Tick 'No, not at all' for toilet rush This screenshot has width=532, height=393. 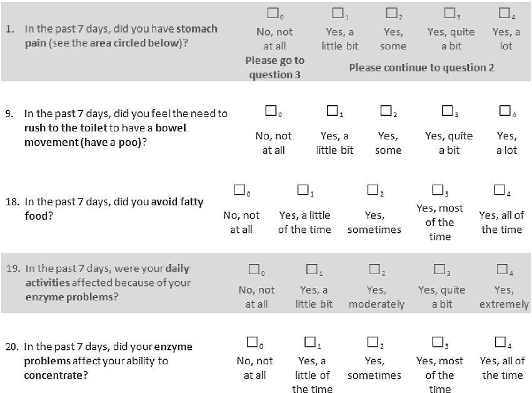point(271,111)
